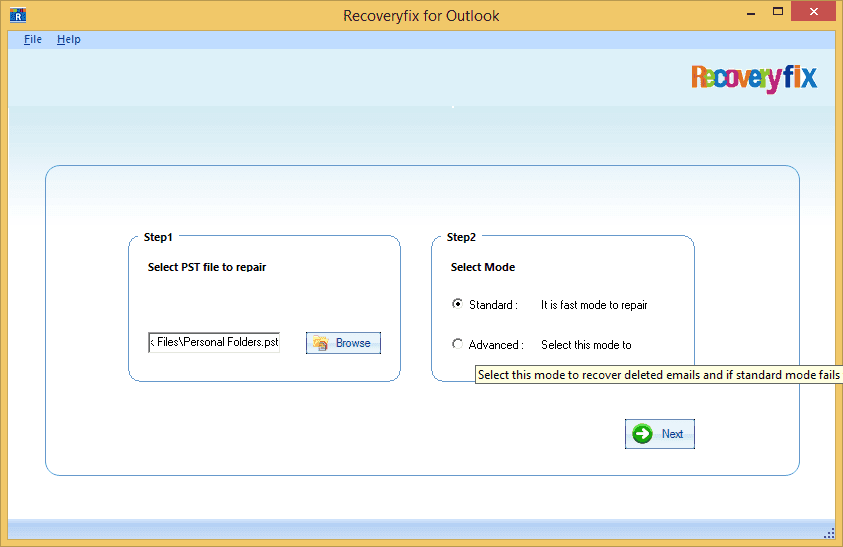Click the 'Standard :' label text
843x547 pixels.
tap(493, 305)
